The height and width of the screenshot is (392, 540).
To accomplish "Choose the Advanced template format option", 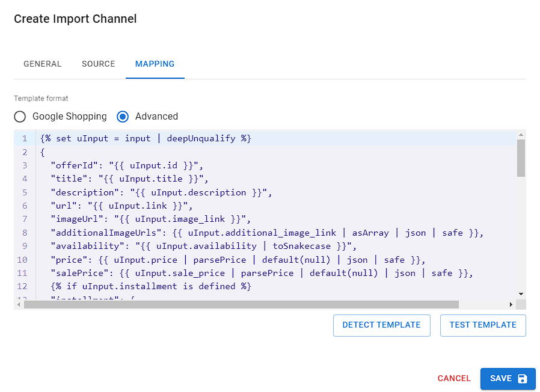I will 123,117.
